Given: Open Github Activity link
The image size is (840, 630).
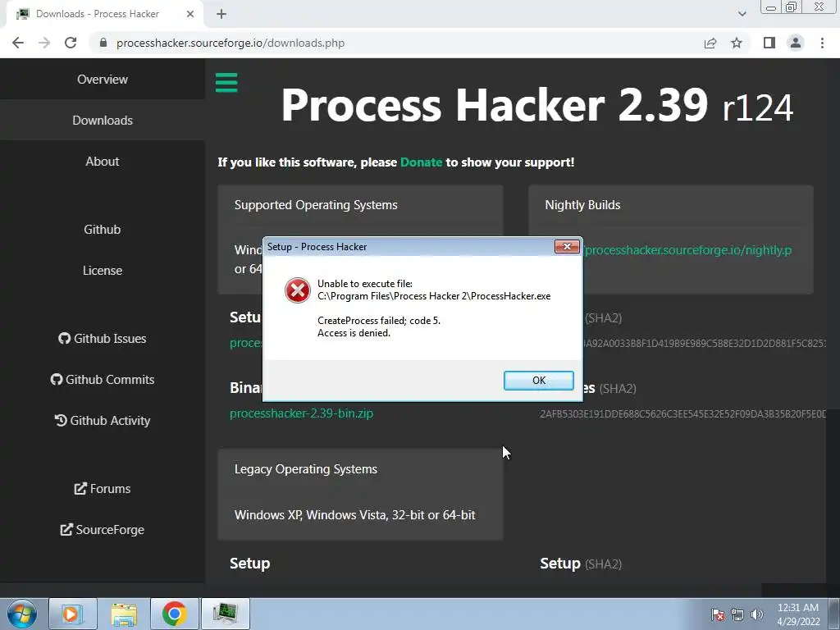Looking at the screenshot, I should [103, 421].
